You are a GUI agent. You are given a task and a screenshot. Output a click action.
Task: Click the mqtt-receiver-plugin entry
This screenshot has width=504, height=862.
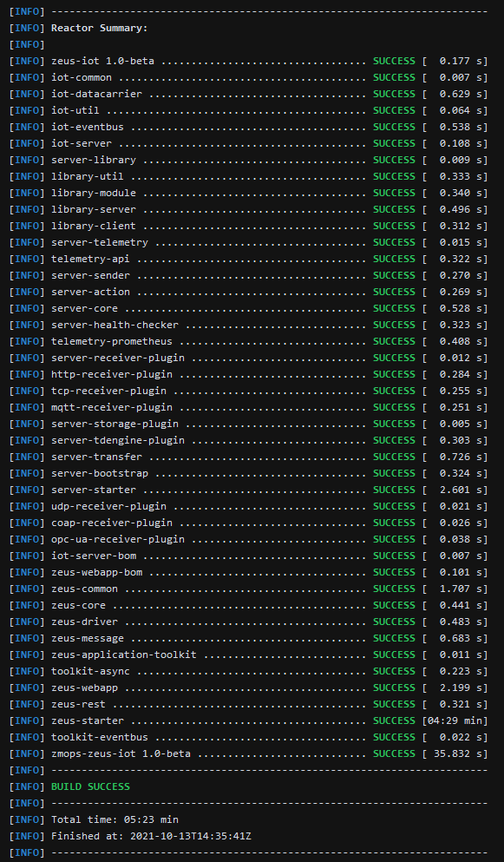point(112,407)
